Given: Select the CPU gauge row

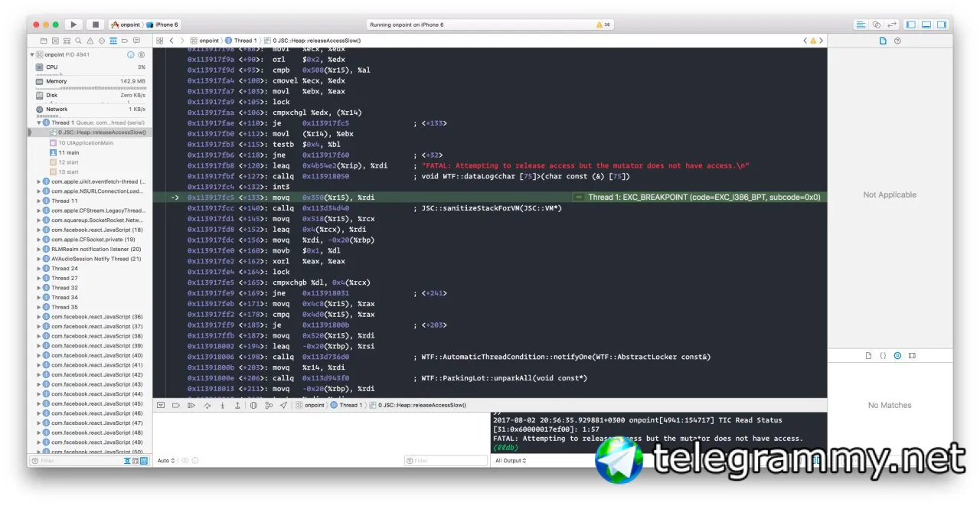Looking at the screenshot, I should click(90, 67).
